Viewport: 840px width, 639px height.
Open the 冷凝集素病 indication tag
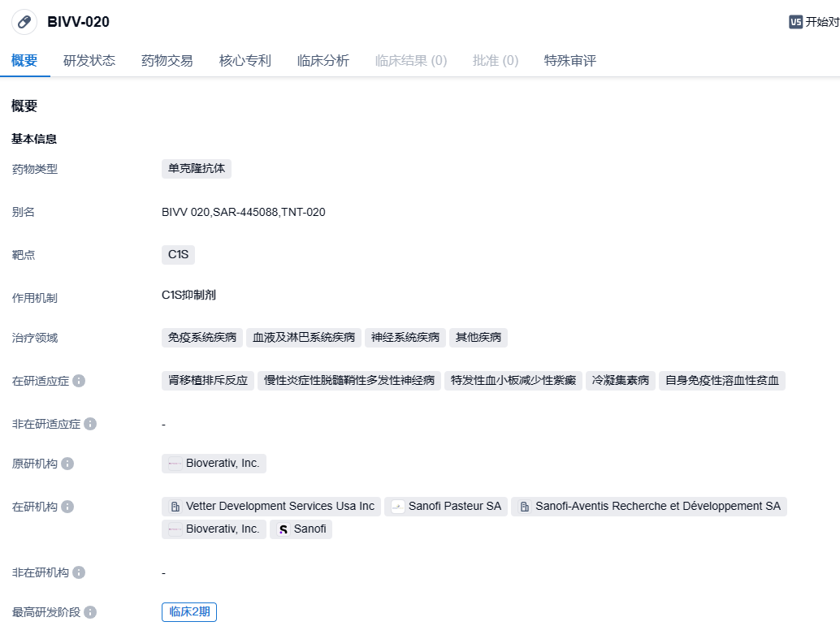(621, 381)
